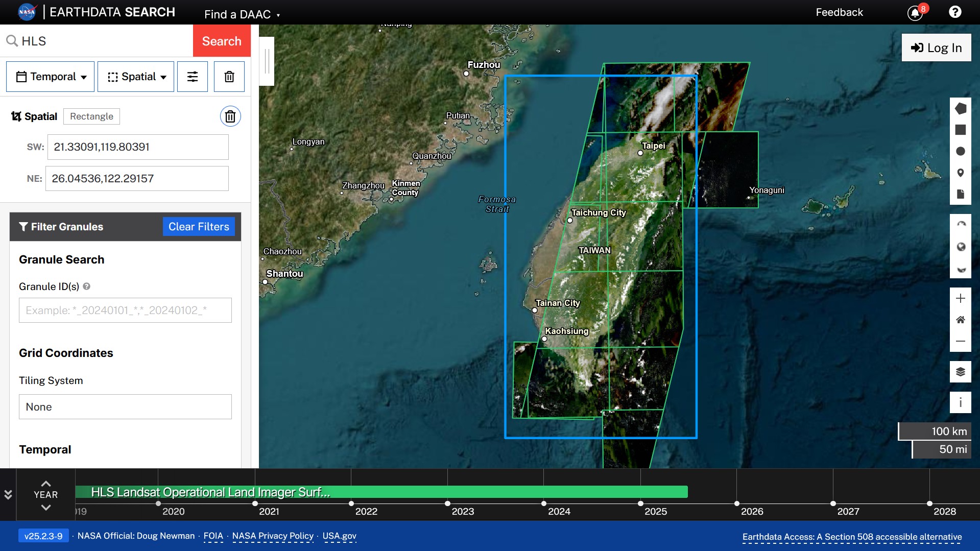This screenshot has height=551, width=980.
Task: Collapse the timeline with the double chevron
Action: [x=7, y=494]
